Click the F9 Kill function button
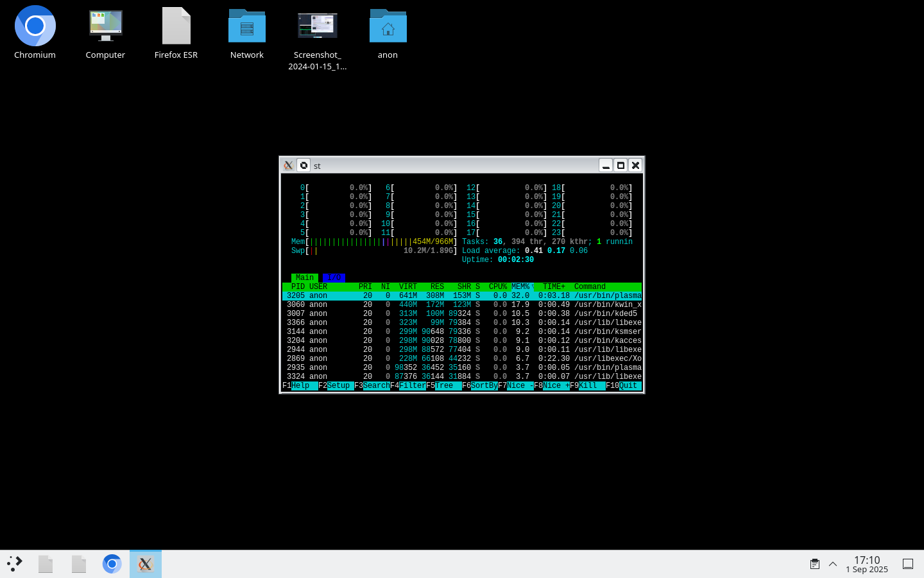Screen dimensions: 924x578 (x=588, y=385)
